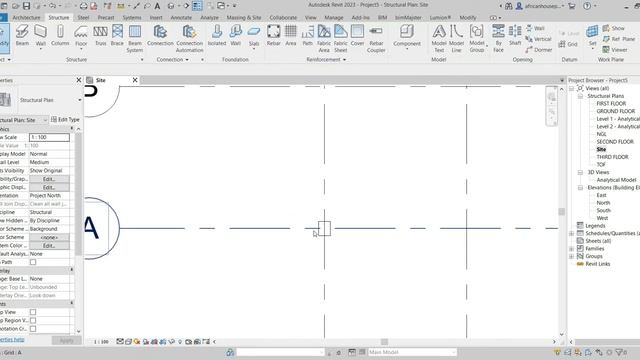
Task: Select the Beam tool
Action: click(22, 36)
